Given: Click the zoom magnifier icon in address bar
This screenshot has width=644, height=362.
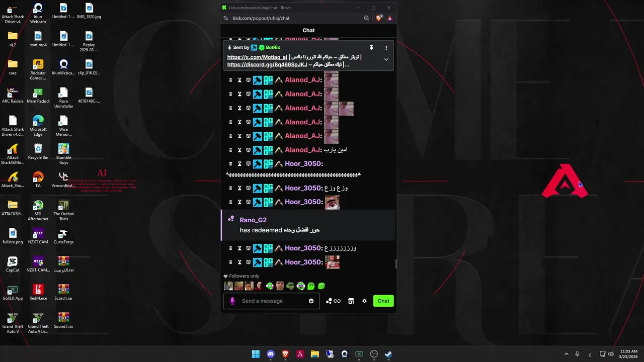Looking at the screenshot, I should tap(366, 18).
